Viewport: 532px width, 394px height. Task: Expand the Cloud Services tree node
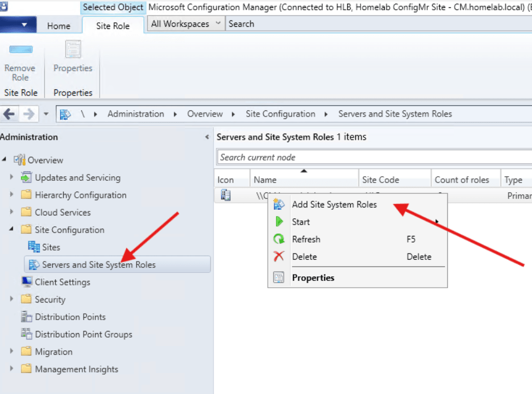[11, 212]
